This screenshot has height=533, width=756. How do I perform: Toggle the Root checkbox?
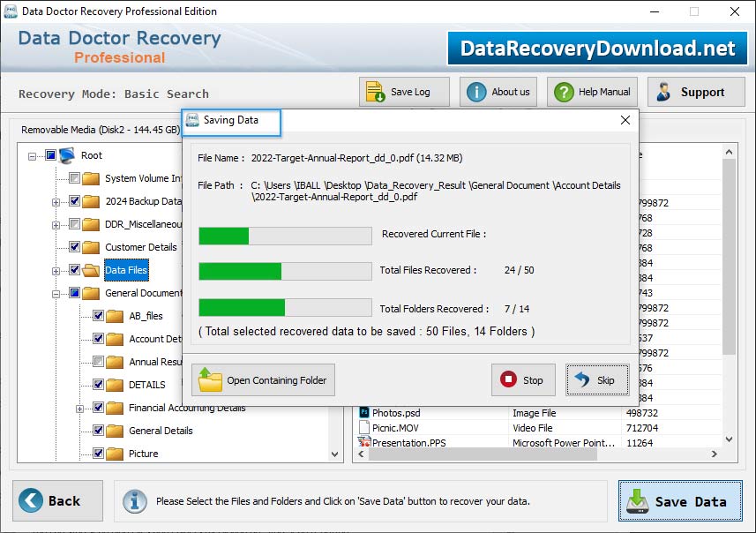(x=50, y=154)
